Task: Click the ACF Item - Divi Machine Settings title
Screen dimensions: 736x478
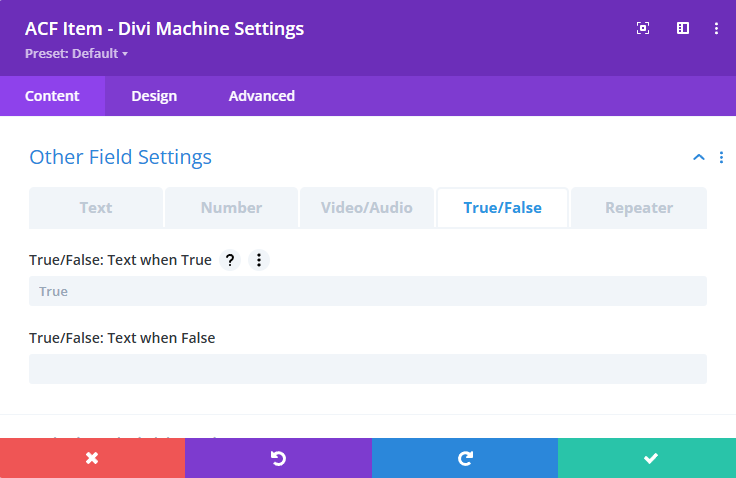Action: [x=164, y=29]
